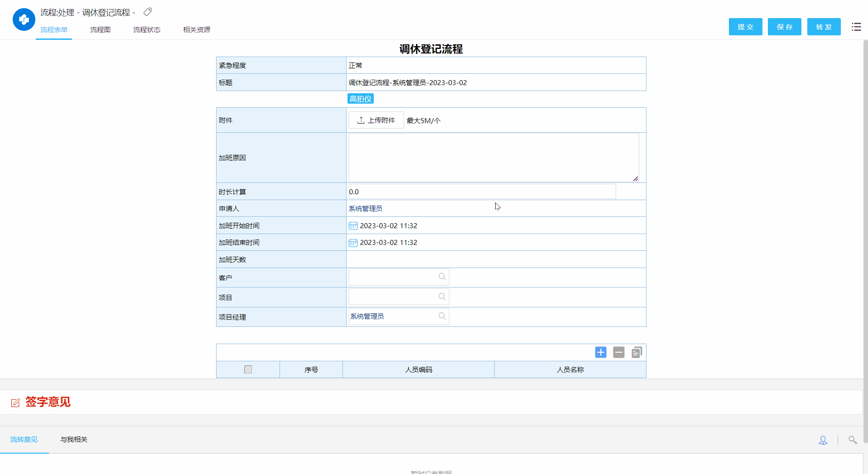Image resolution: width=868 pixels, height=474 pixels.
Task: Click the 正常 urgency value
Action: (356, 66)
